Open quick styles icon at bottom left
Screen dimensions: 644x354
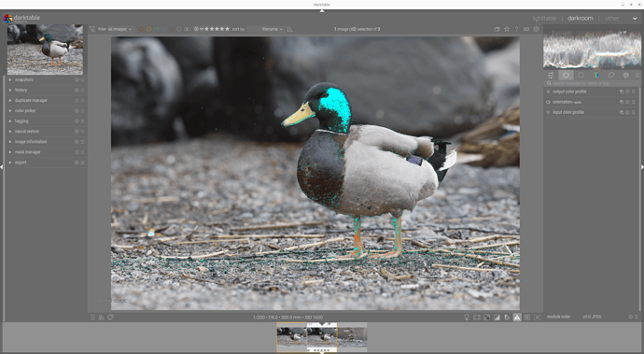click(x=101, y=318)
